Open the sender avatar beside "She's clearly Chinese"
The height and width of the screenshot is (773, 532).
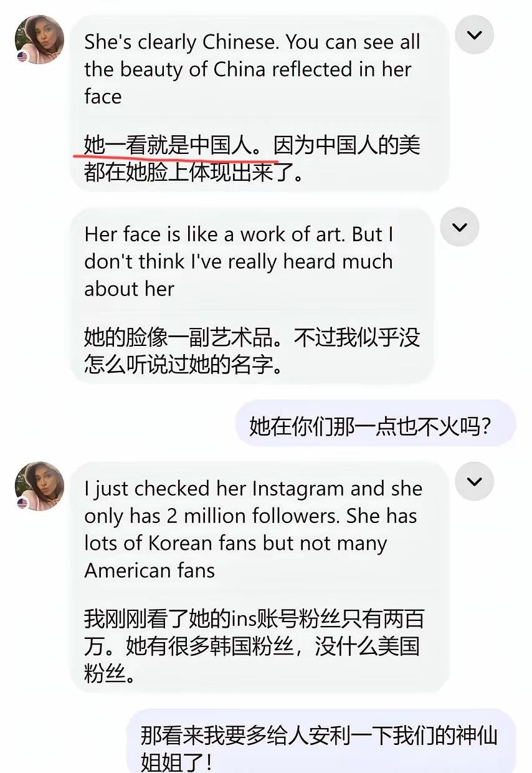coord(39,39)
